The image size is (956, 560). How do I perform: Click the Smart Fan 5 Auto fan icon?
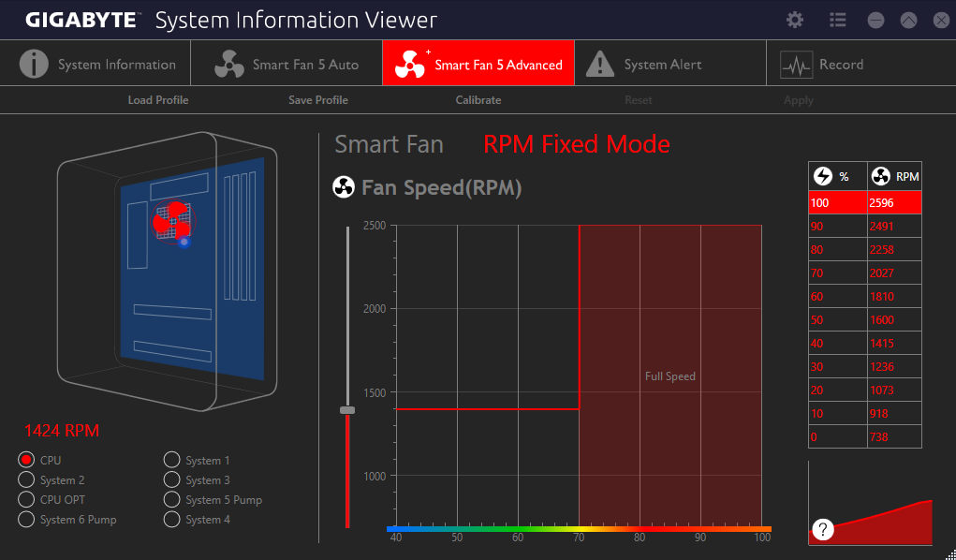click(x=229, y=64)
